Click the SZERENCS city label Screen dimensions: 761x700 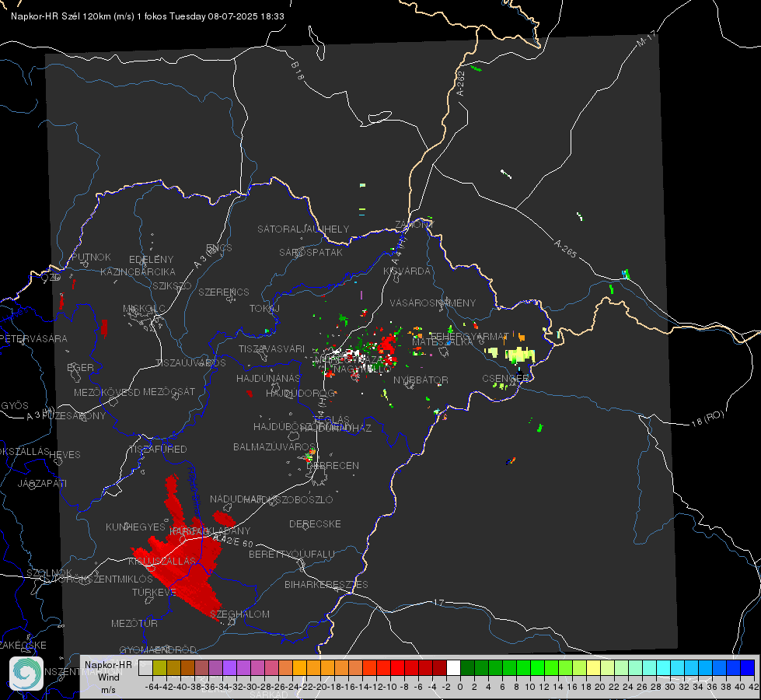(x=224, y=292)
